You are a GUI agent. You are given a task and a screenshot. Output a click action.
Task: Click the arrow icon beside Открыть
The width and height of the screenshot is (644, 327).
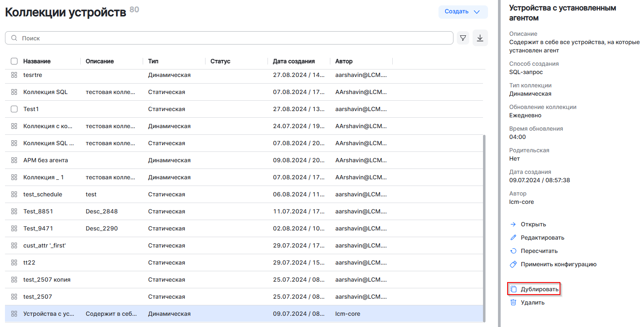pos(513,224)
